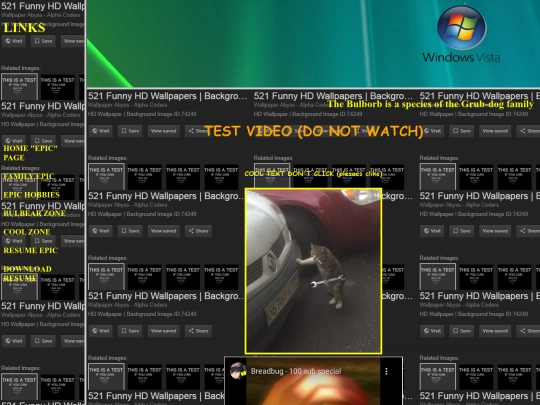Click the cat with wrench picture
The width and height of the screenshot is (540, 405).
pos(313,271)
